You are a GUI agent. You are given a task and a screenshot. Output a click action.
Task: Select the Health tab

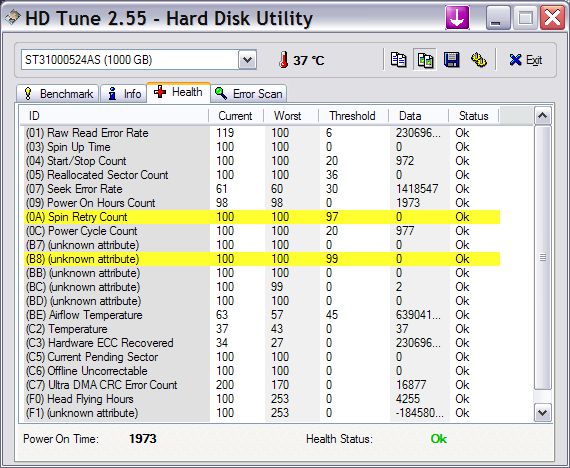coord(178,92)
